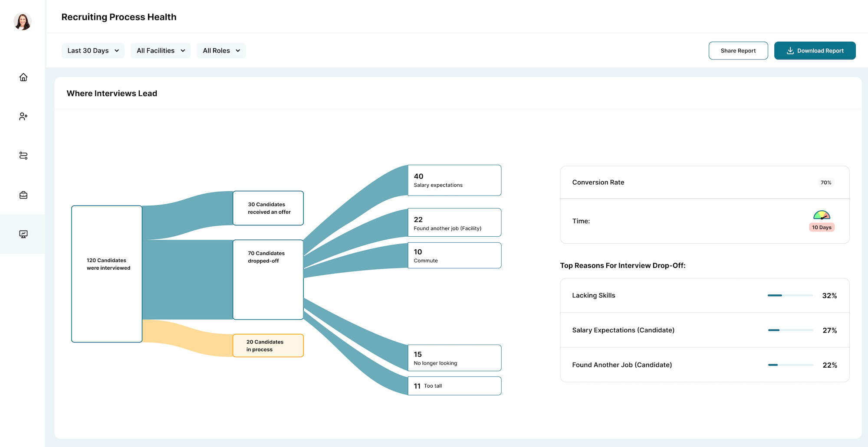Click the 40 Salary expectations box
This screenshot has height=447, width=868.
pos(454,180)
